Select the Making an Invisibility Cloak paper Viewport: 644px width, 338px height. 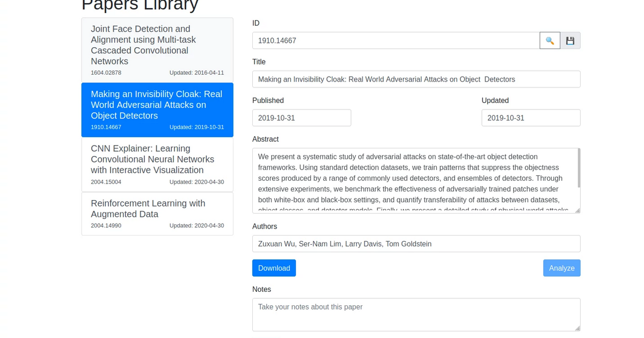pyautogui.click(x=157, y=110)
